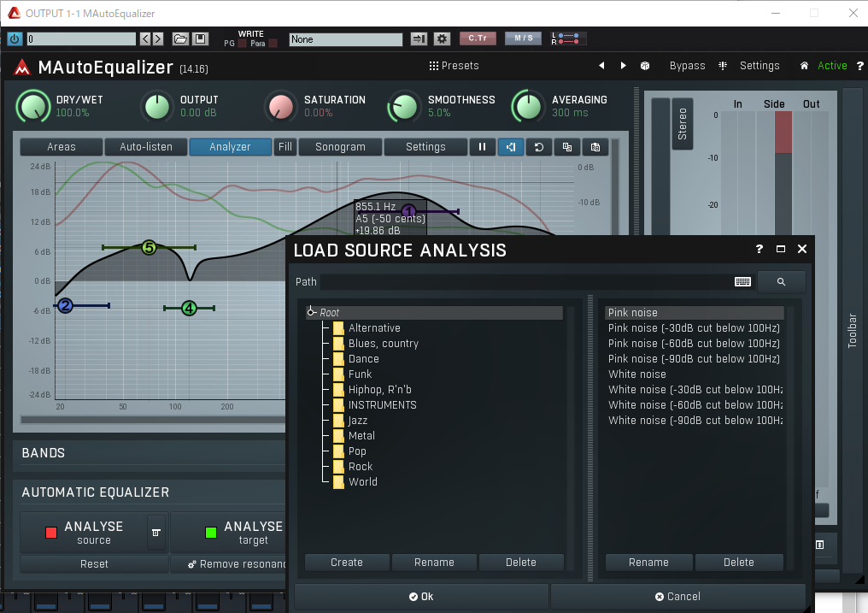Open the None routing dropdown
Screen dimensions: 868x613
coord(345,39)
